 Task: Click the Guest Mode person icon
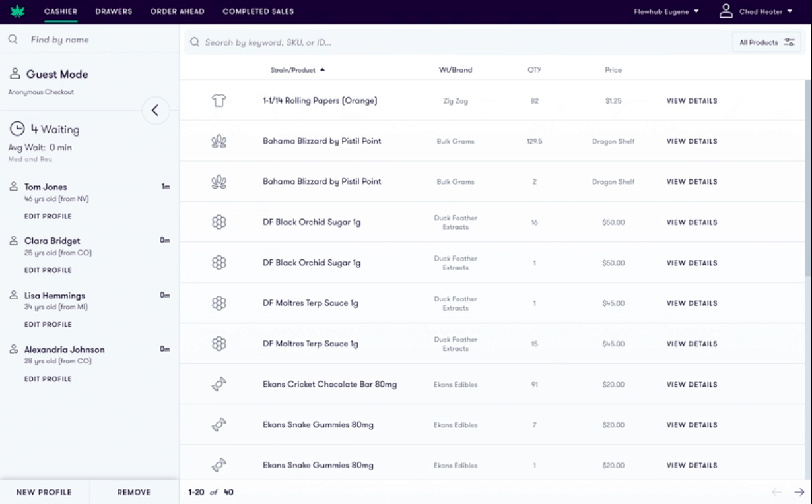(x=15, y=75)
